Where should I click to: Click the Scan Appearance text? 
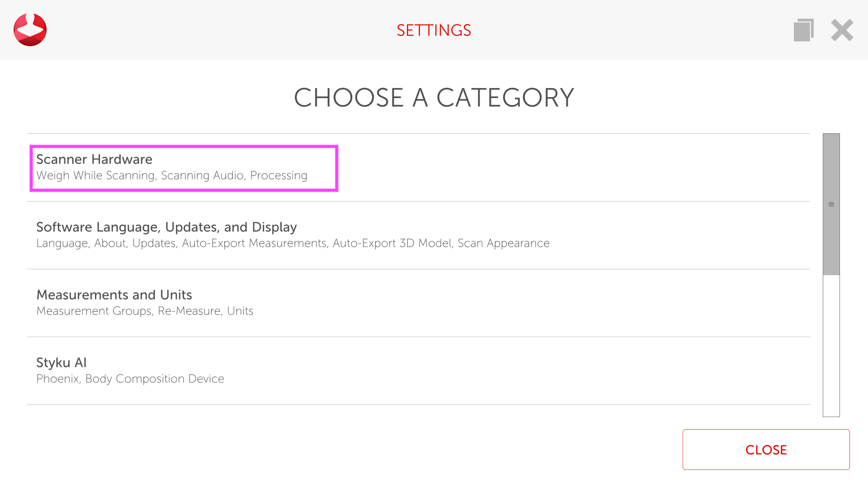coord(503,244)
